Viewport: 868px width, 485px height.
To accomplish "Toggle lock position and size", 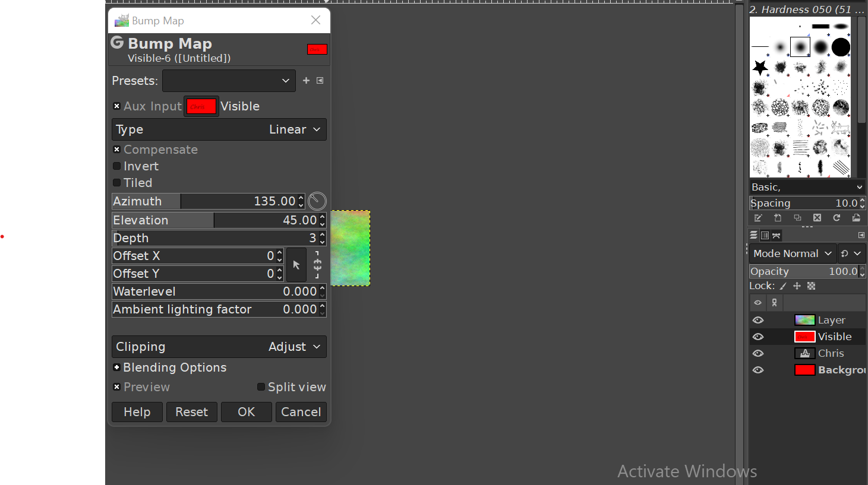I will tap(797, 286).
